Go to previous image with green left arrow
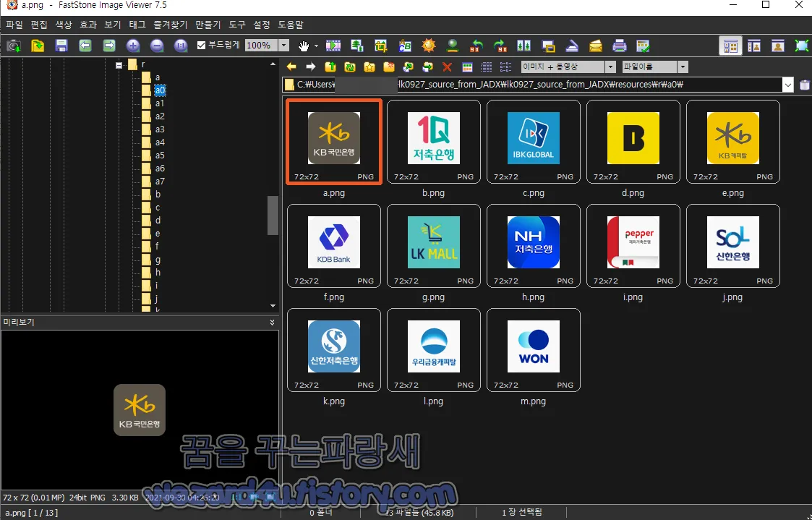 click(85, 46)
